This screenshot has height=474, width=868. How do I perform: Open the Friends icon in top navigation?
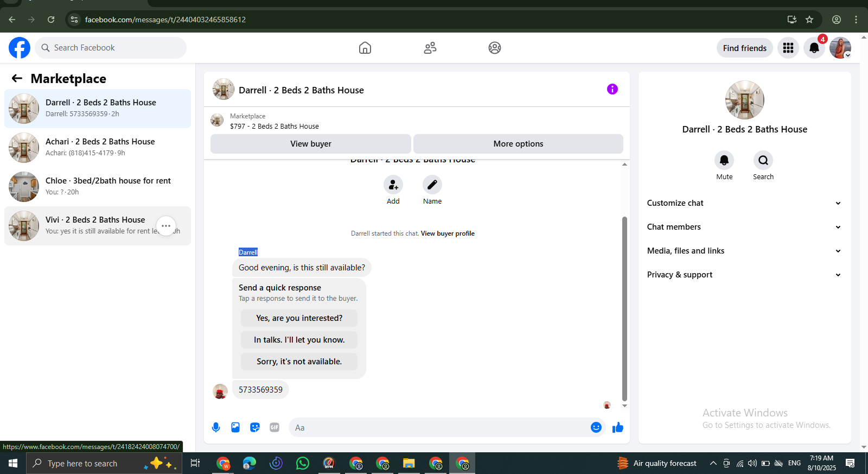(430, 48)
